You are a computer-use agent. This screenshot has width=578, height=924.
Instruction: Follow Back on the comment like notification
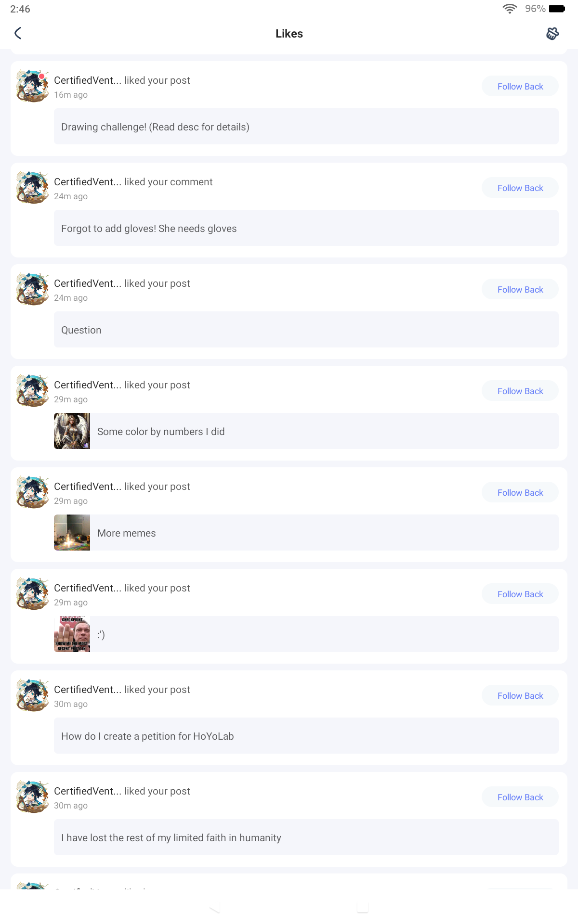pos(520,188)
